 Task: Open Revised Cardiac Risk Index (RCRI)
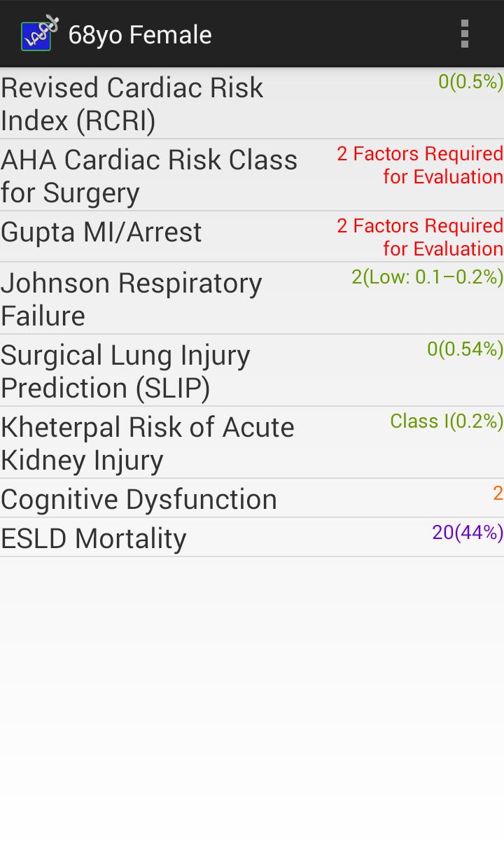(133, 104)
